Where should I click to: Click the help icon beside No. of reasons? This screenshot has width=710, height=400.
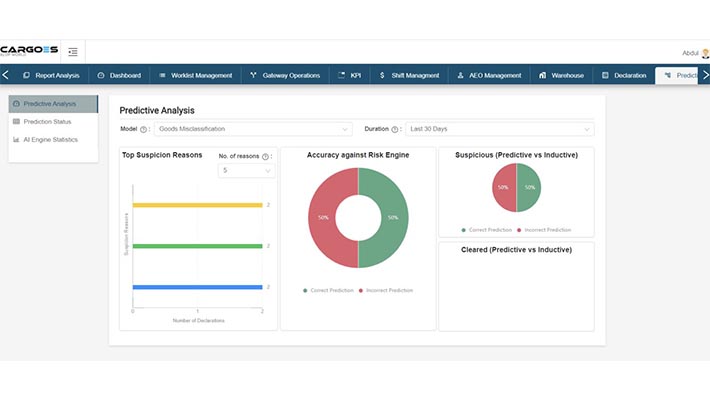coord(265,156)
